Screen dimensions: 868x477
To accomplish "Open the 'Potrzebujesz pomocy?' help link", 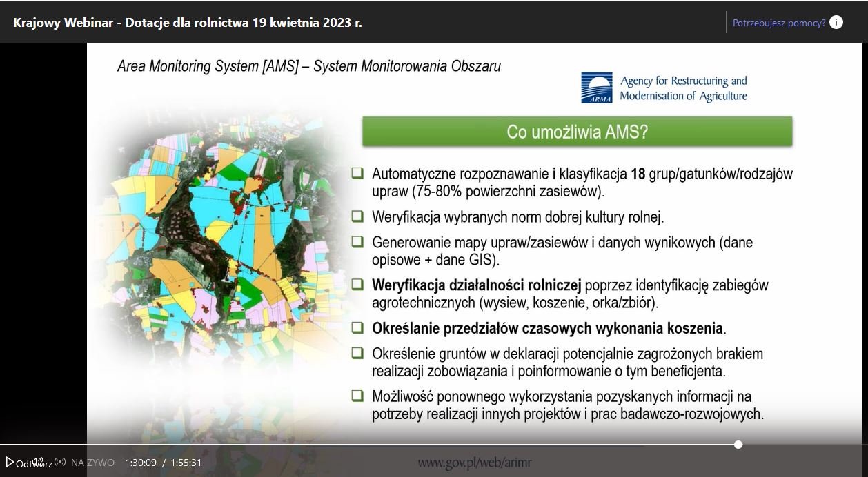I will (x=778, y=23).
